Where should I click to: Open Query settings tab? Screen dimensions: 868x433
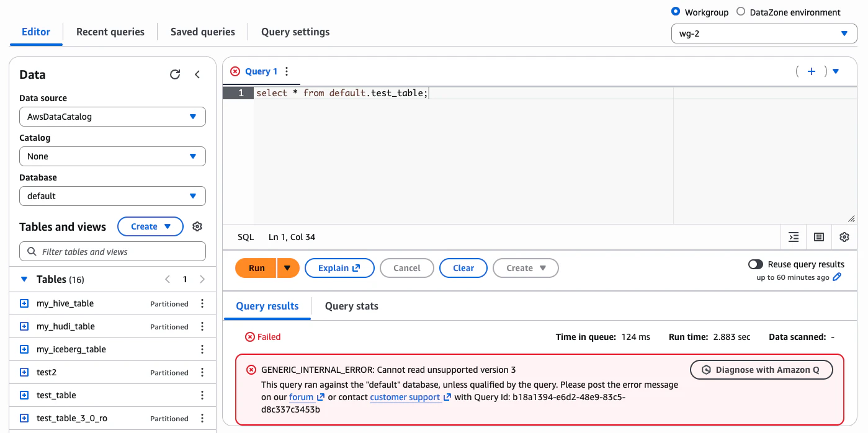(x=295, y=32)
